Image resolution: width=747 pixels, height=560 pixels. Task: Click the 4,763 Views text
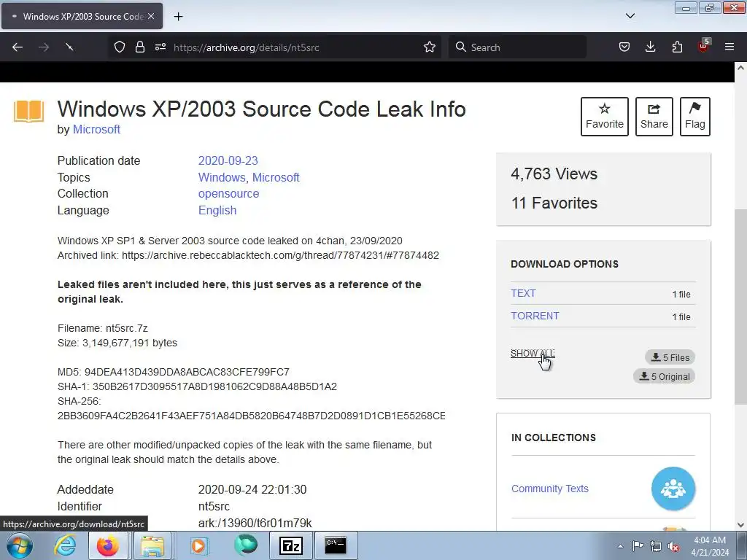[x=554, y=174]
